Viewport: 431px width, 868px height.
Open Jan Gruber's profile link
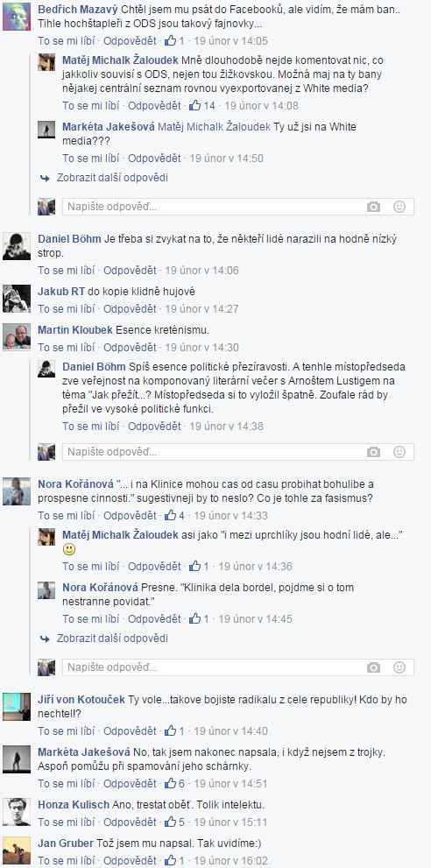(65, 843)
